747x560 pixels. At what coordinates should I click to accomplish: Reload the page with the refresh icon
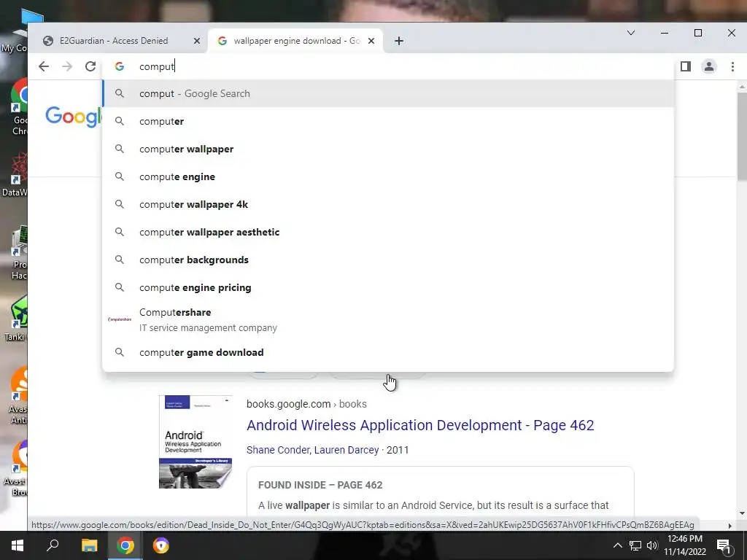[90, 66]
